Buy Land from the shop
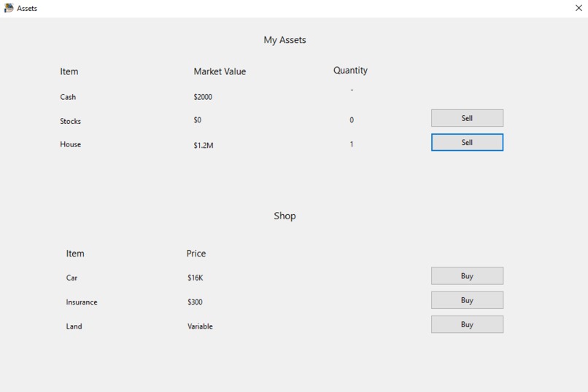 (467, 324)
